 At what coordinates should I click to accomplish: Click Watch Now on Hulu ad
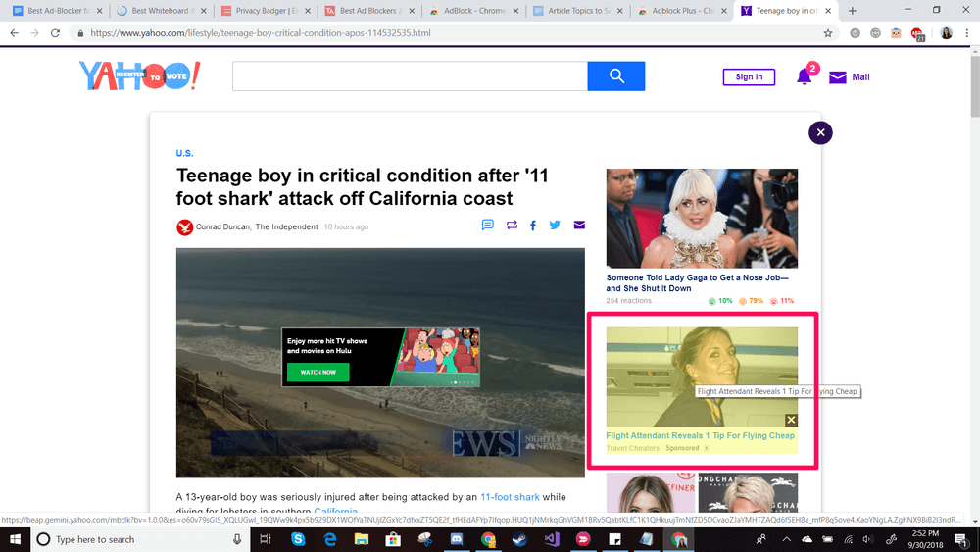(318, 372)
